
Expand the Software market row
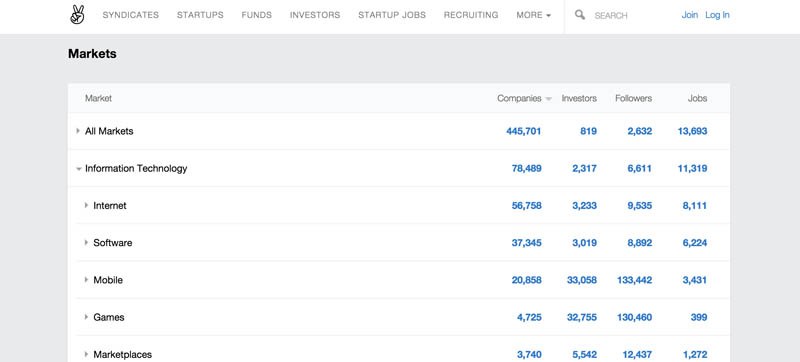pyautogui.click(x=86, y=243)
